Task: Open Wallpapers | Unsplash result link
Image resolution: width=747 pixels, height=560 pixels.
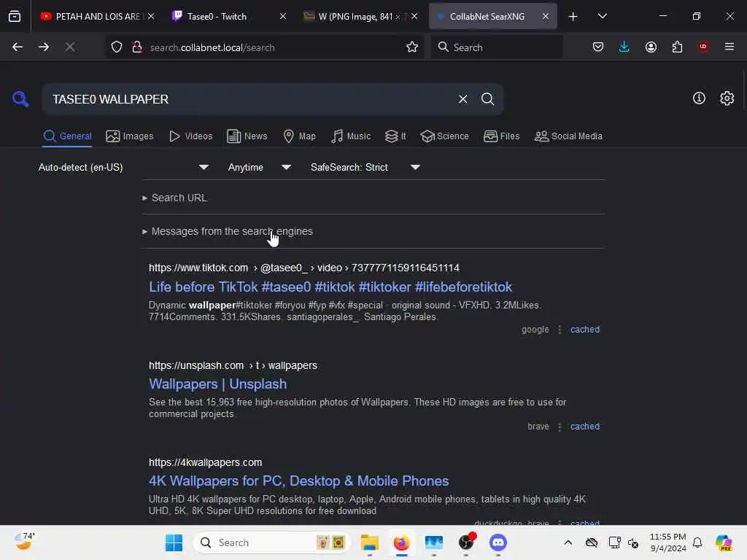Action: (217, 384)
